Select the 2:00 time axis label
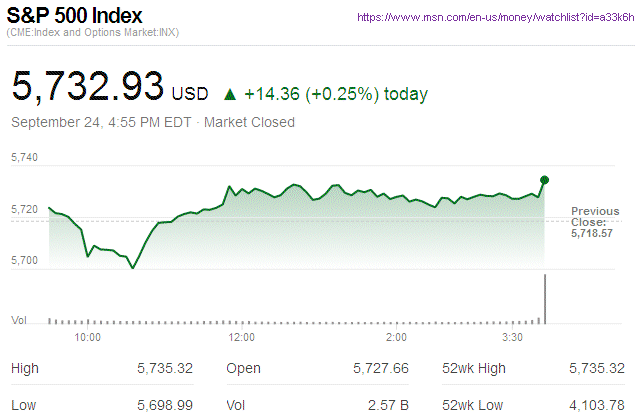This screenshot has width=640, height=420. (396, 338)
